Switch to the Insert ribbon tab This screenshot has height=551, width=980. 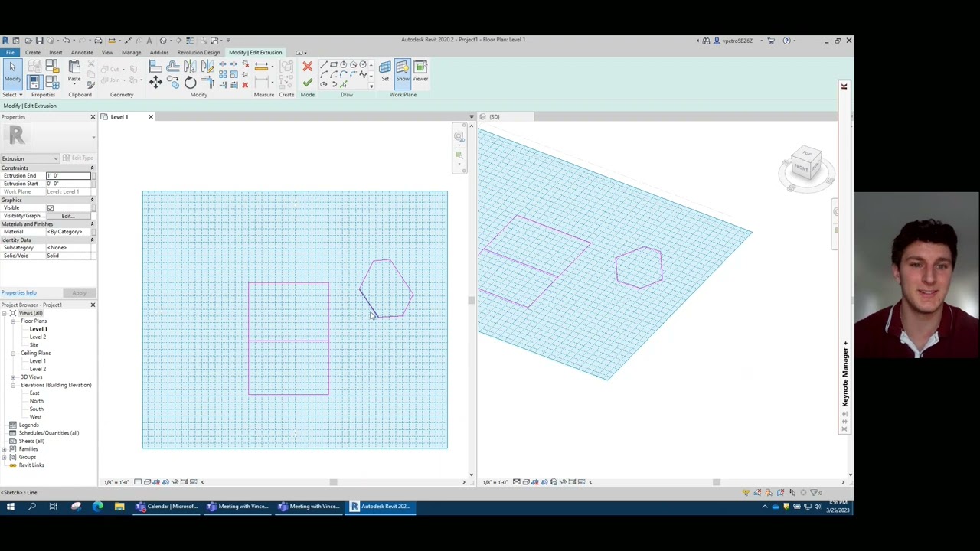56,53
